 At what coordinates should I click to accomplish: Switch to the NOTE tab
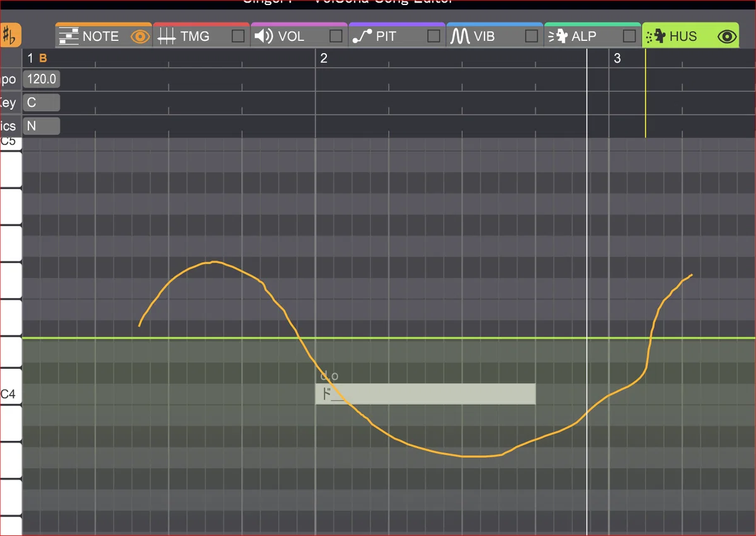click(x=103, y=35)
